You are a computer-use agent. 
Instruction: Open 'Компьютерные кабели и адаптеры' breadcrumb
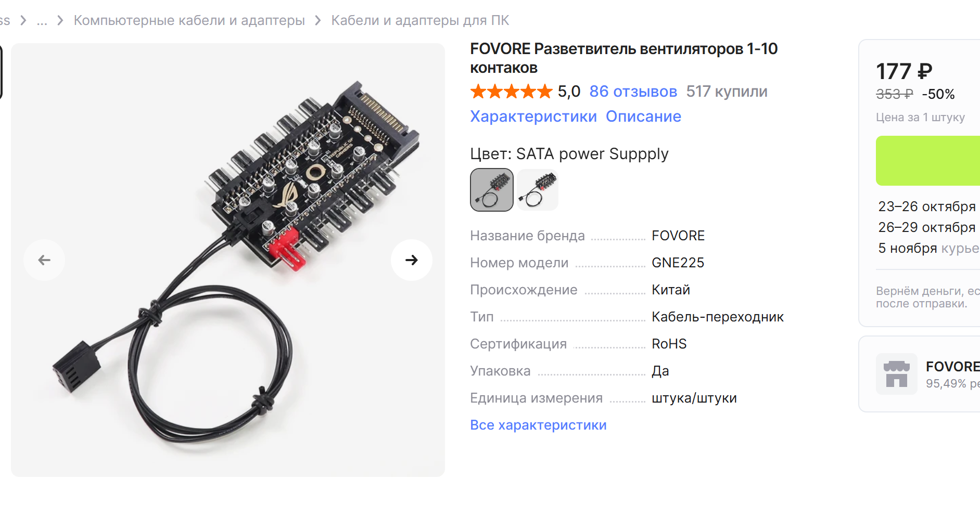tap(189, 20)
